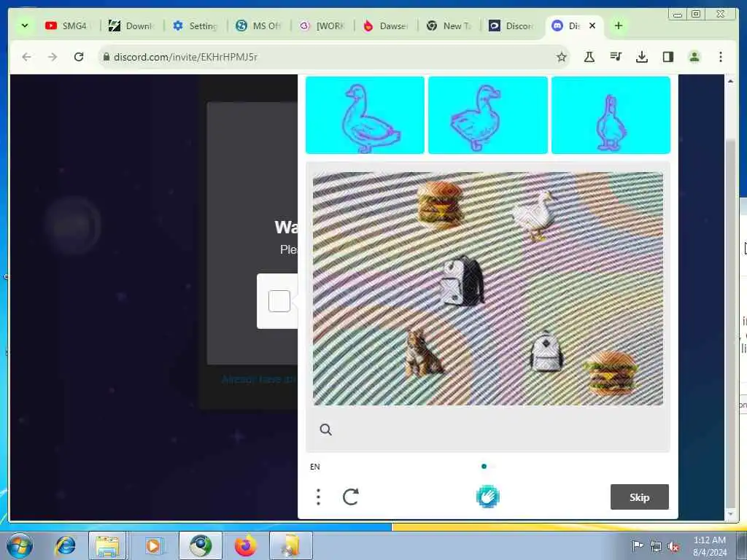This screenshot has width=747, height=560.
Task: Click the white goose in the puzzle
Action: click(536, 215)
